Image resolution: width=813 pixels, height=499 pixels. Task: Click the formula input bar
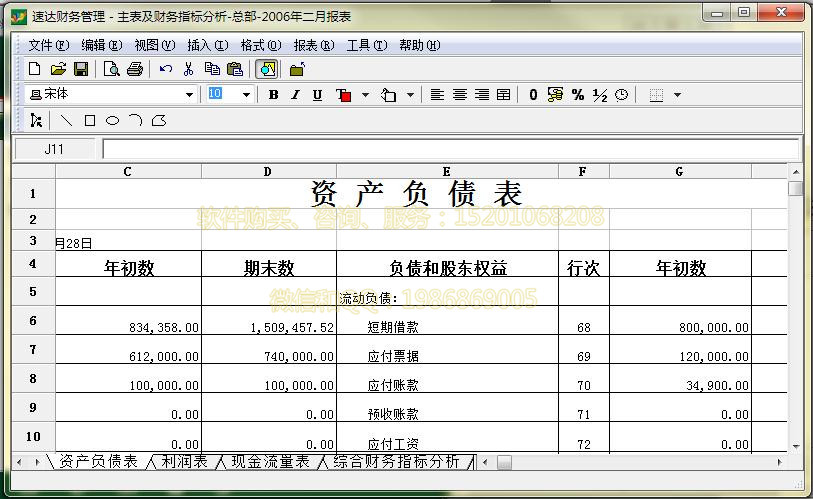point(450,149)
